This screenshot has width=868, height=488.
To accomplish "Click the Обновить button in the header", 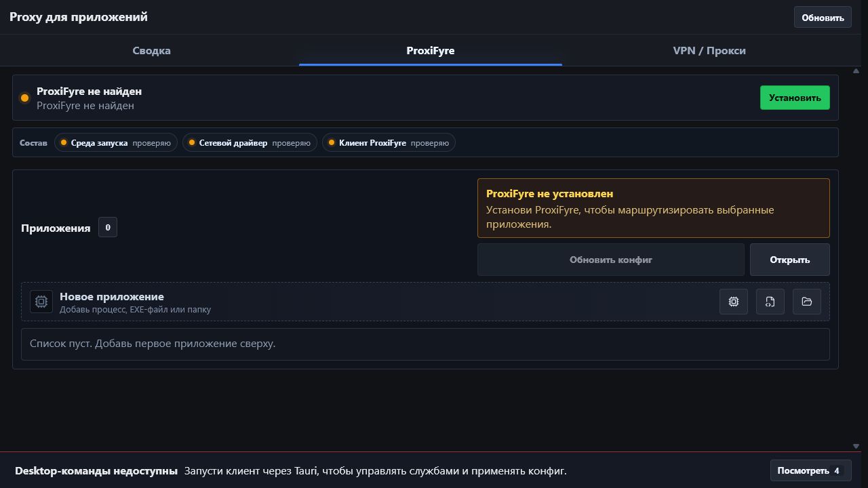I will click(823, 18).
